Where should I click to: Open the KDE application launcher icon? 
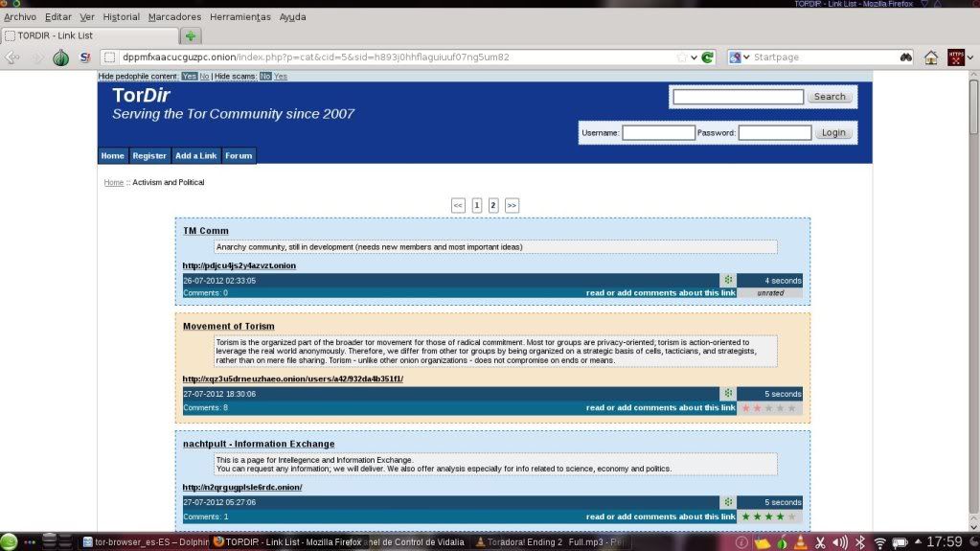tap(9, 541)
